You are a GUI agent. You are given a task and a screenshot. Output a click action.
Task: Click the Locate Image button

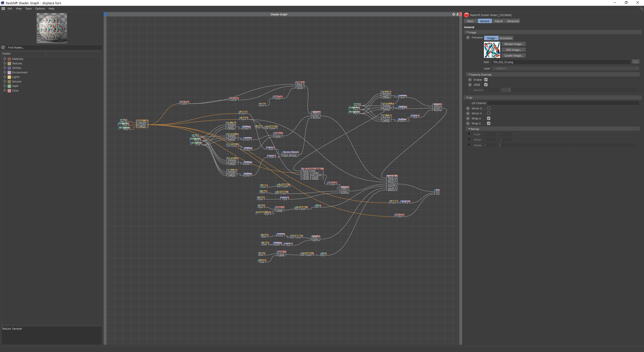[x=513, y=56]
